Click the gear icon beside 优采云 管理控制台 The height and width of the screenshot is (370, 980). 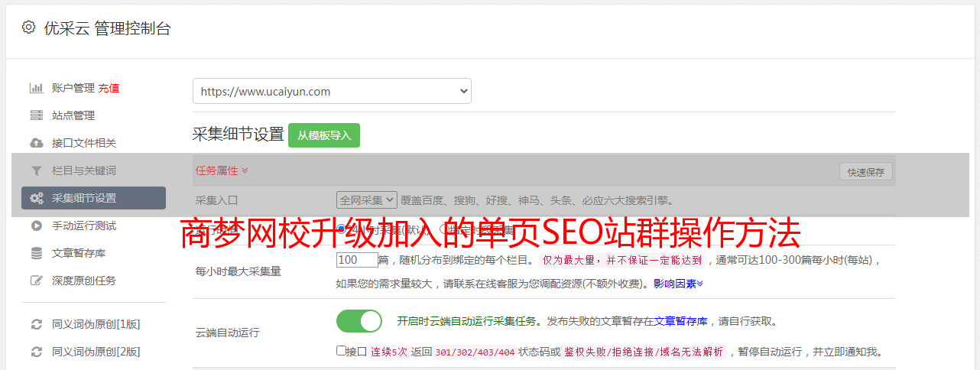28,28
